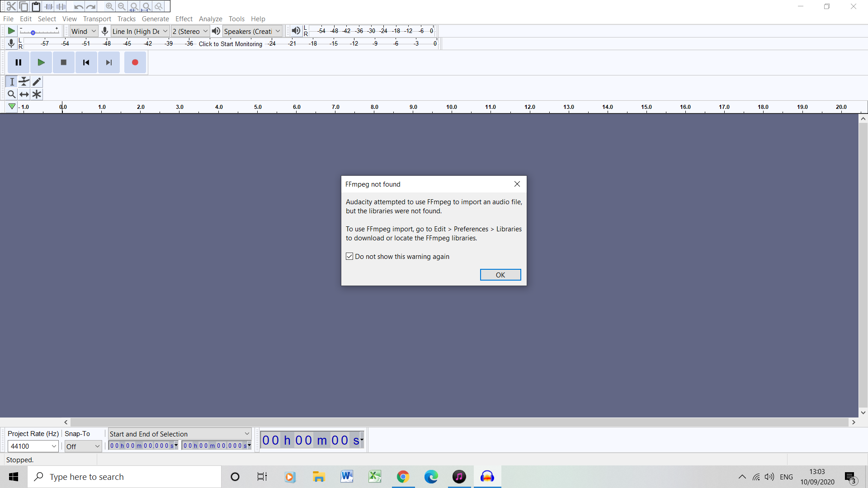Click the Pause transport button
The width and height of the screenshot is (868, 488).
tap(19, 62)
